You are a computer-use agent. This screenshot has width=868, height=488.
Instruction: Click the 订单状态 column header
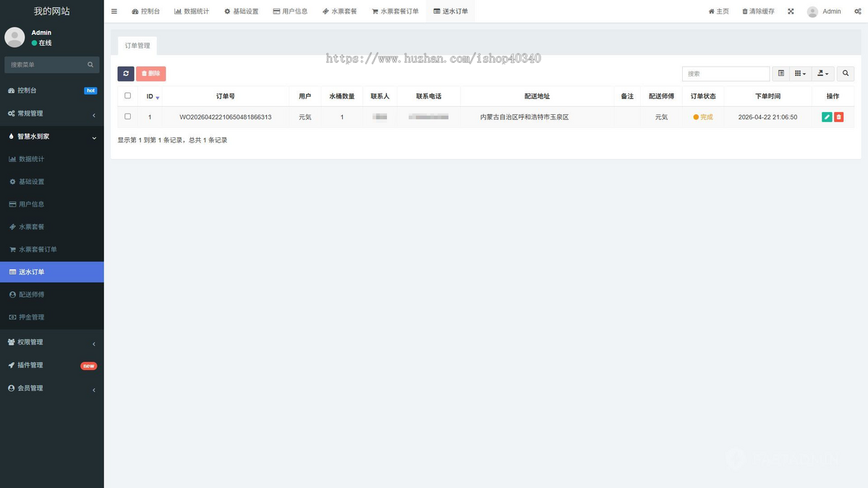(x=703, y=96)
